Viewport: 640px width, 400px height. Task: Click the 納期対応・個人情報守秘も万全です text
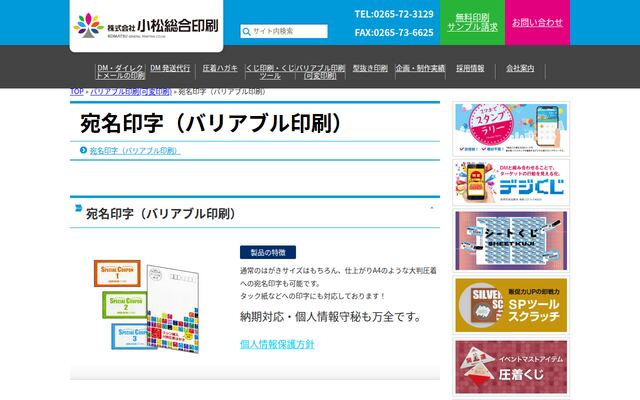331,317
